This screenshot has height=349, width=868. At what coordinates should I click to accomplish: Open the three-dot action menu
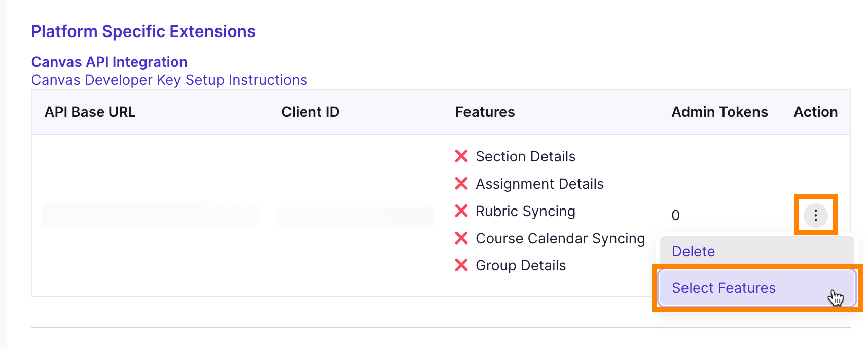click(x=815, y=215)
